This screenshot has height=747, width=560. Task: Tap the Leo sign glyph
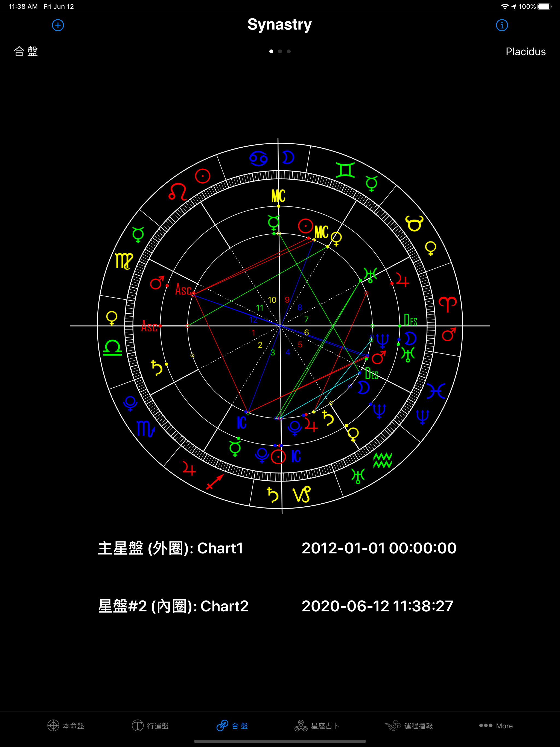pos(178,192)
